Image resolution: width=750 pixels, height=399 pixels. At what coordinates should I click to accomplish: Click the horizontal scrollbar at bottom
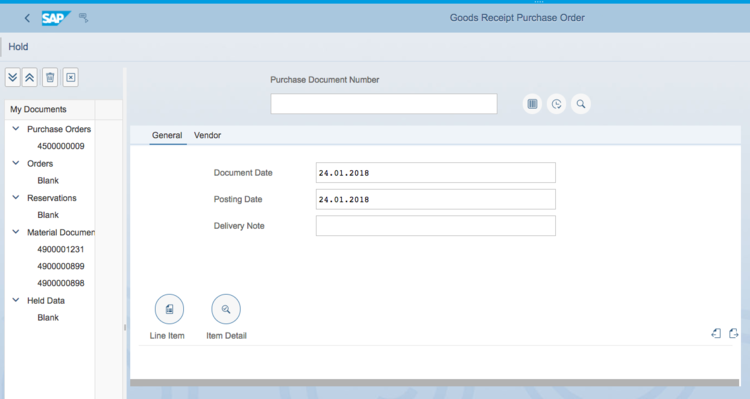click(x=434, y=383)
